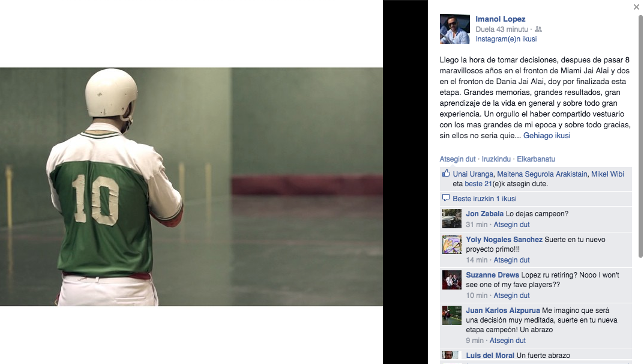Screen dimensions: 644x364
Task: Close the photo viewer with the X
Action: tap(636, 7)
